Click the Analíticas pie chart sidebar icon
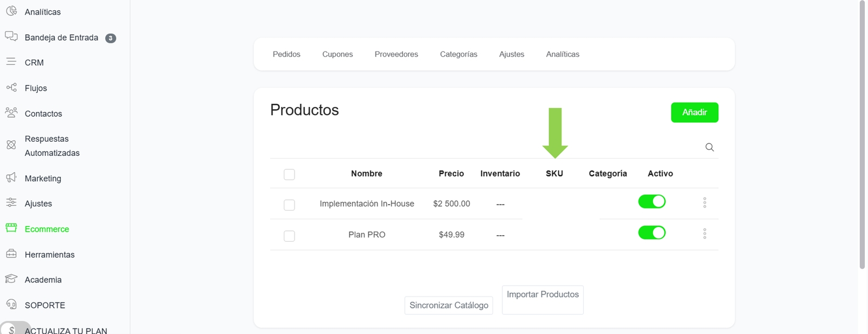The width and height of the screenshot is (868, 334). 11,11
